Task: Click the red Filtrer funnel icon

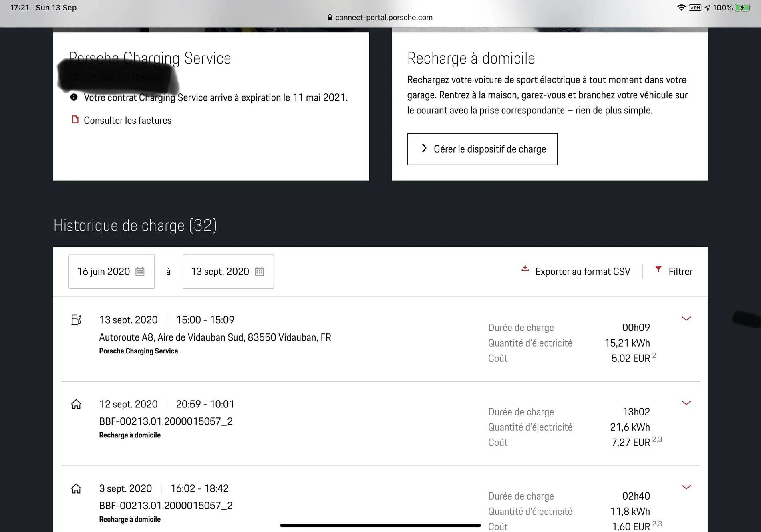Action: coord(658,269)
